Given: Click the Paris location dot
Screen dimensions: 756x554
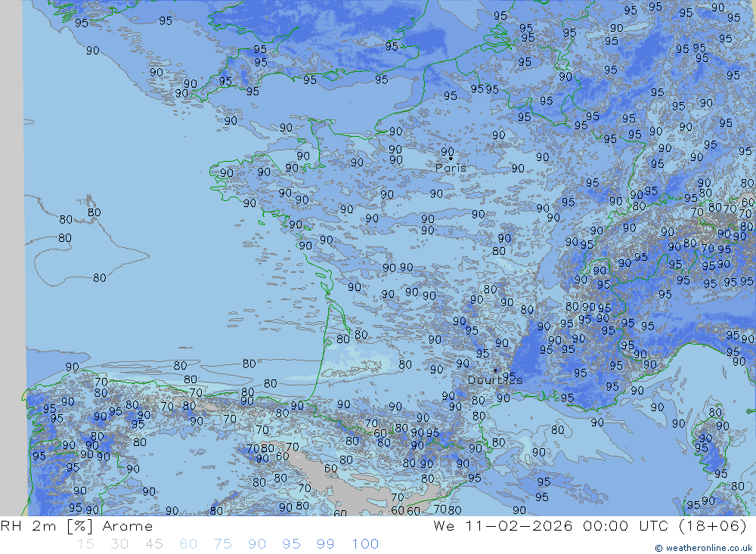Looking at the screenshot, I should point(451,158).
